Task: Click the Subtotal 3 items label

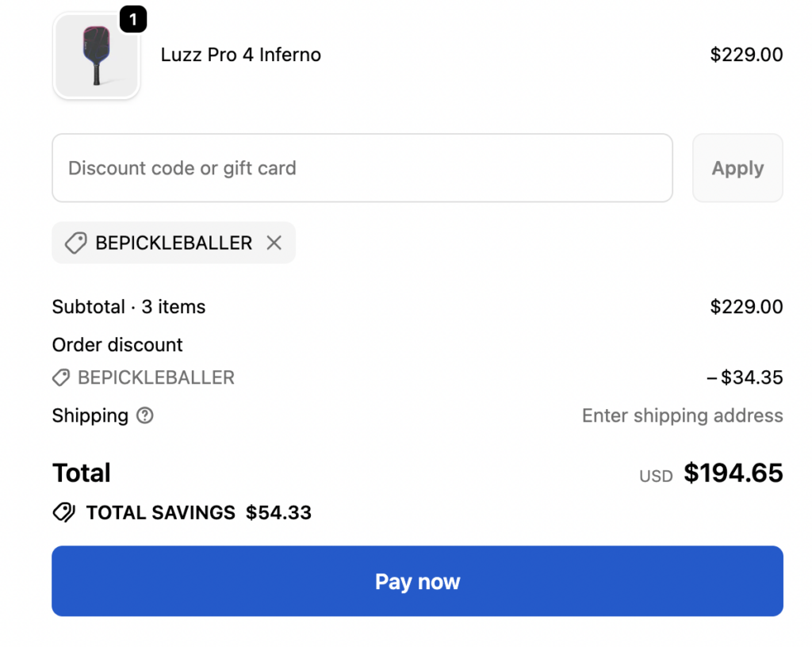Action: coord(128,307)
